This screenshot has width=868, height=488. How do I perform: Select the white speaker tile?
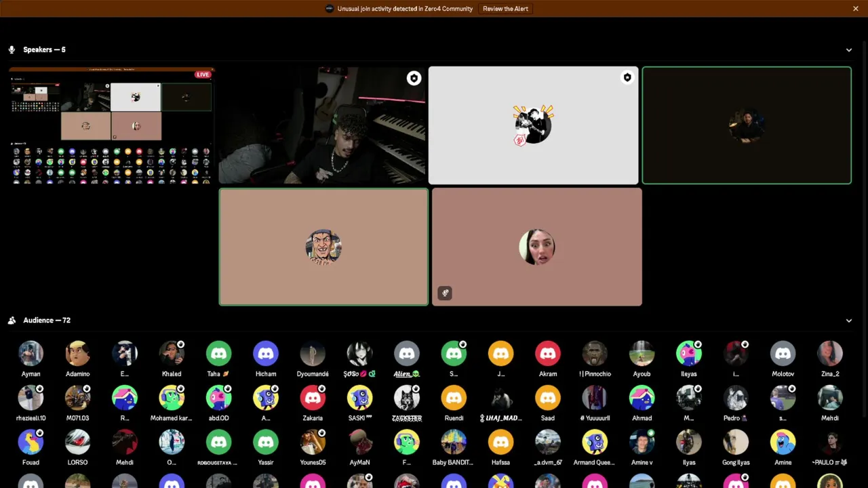(533, 125)
